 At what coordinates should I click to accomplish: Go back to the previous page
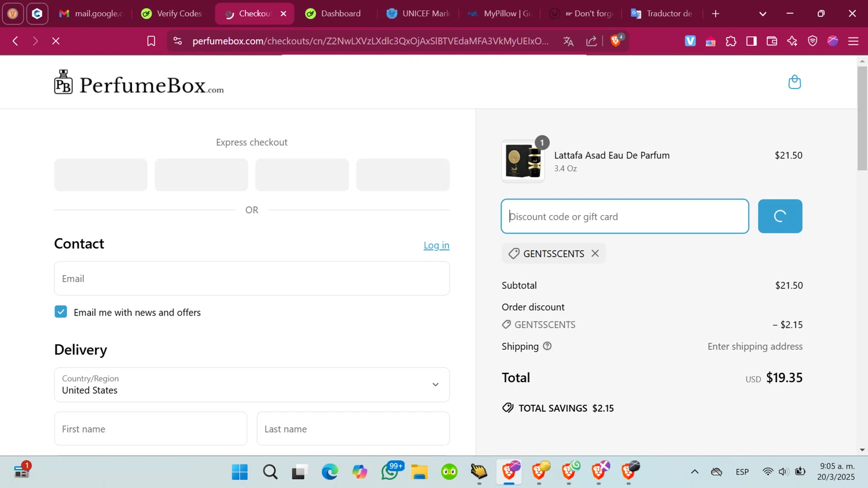[16, 41]
